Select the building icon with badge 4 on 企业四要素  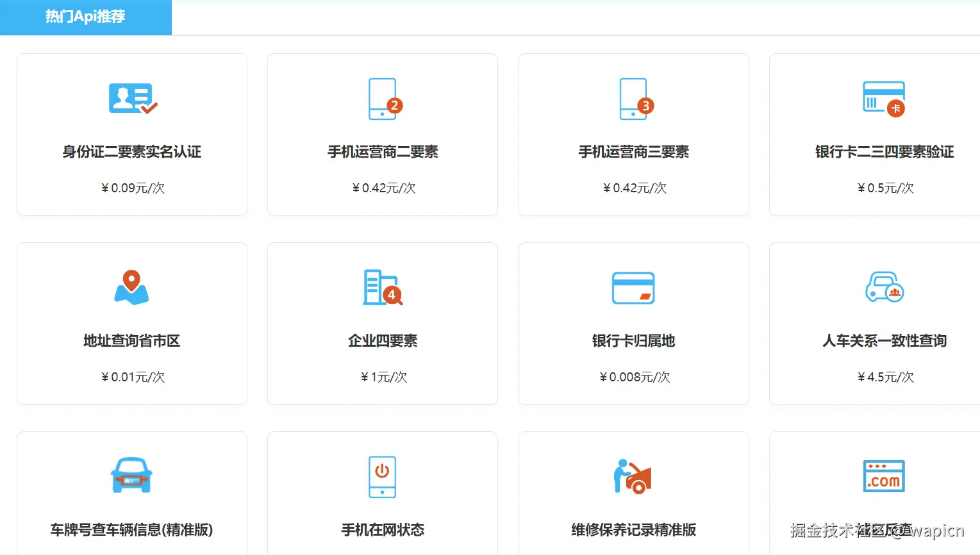pos(383,288)
